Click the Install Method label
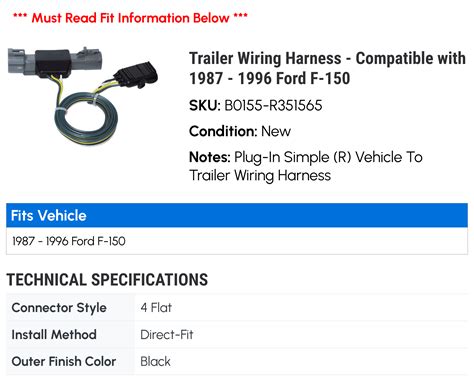Viewport: 474px width, 381px height. point(54,334)
